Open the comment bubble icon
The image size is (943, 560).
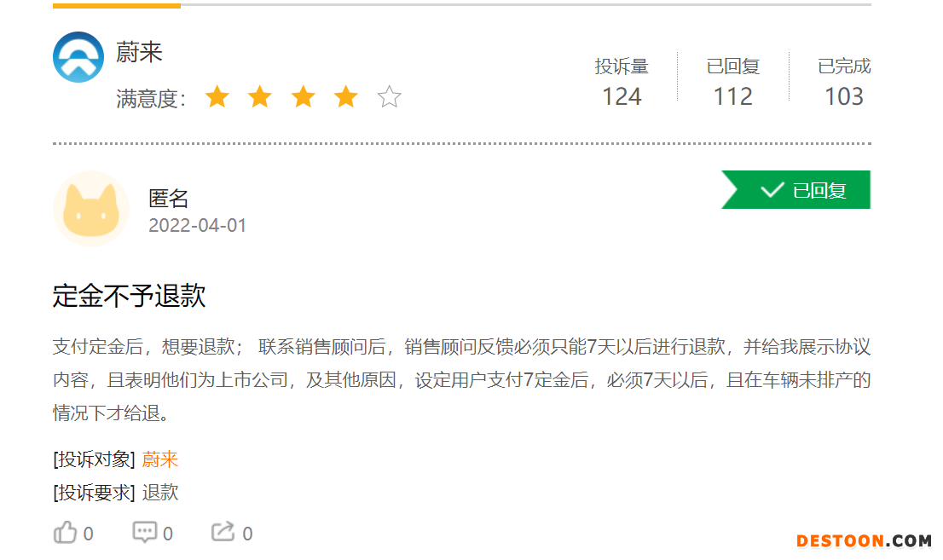click(144, 533)
